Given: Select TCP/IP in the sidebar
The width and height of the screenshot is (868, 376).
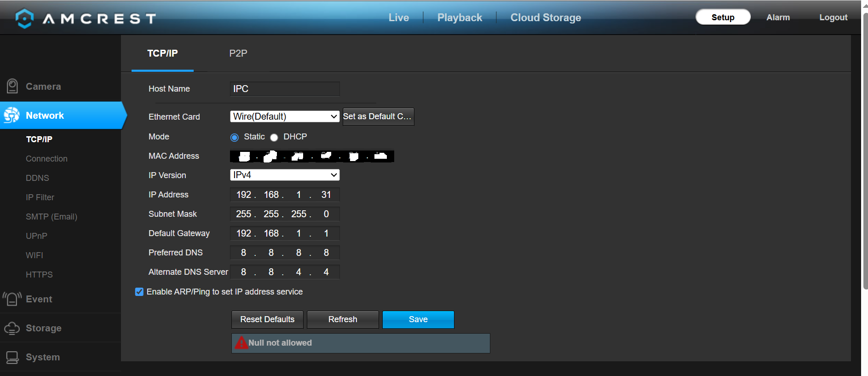Looking at the screenshot, I should [x=39, y=139].
